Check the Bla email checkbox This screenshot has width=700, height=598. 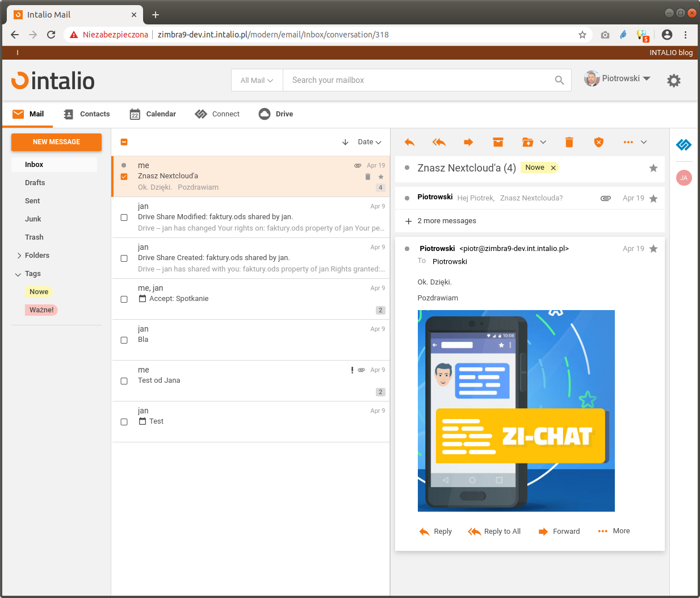(124, 340)
